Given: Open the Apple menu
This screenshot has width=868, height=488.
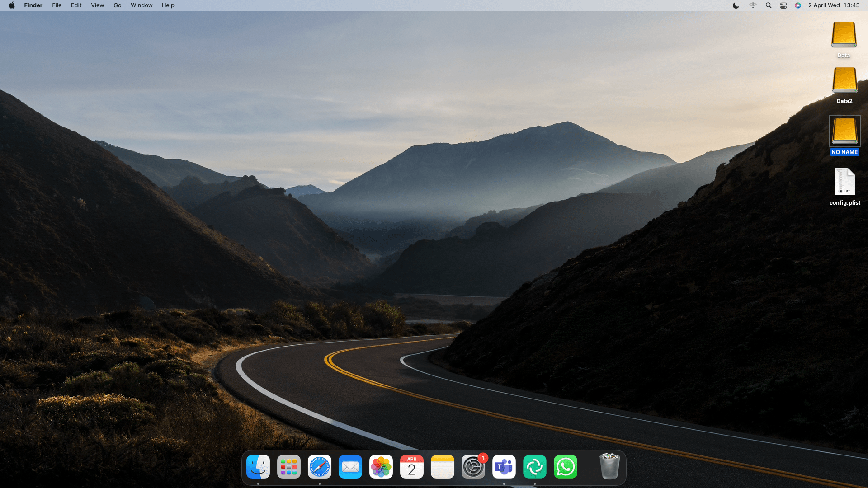Looking at the screenshot, I should coord(12,5).
